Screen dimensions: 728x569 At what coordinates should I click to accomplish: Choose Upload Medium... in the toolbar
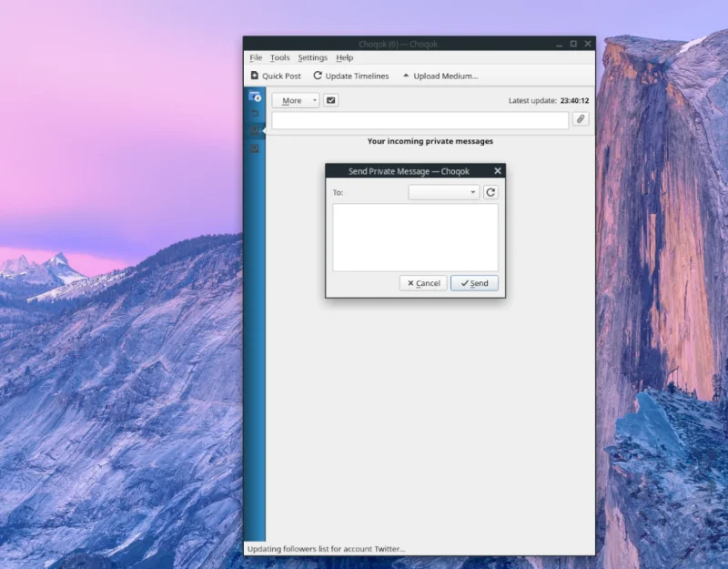click(440, 76)
